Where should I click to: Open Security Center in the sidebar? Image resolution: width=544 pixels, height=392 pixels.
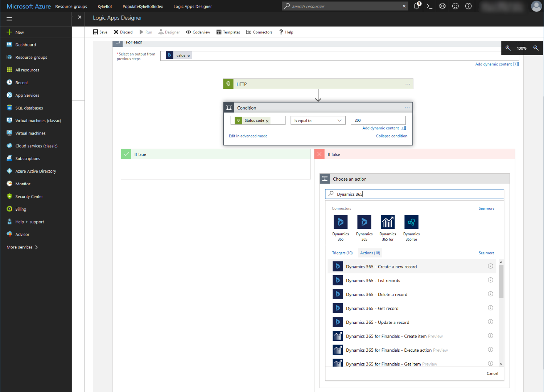point(29,197)
